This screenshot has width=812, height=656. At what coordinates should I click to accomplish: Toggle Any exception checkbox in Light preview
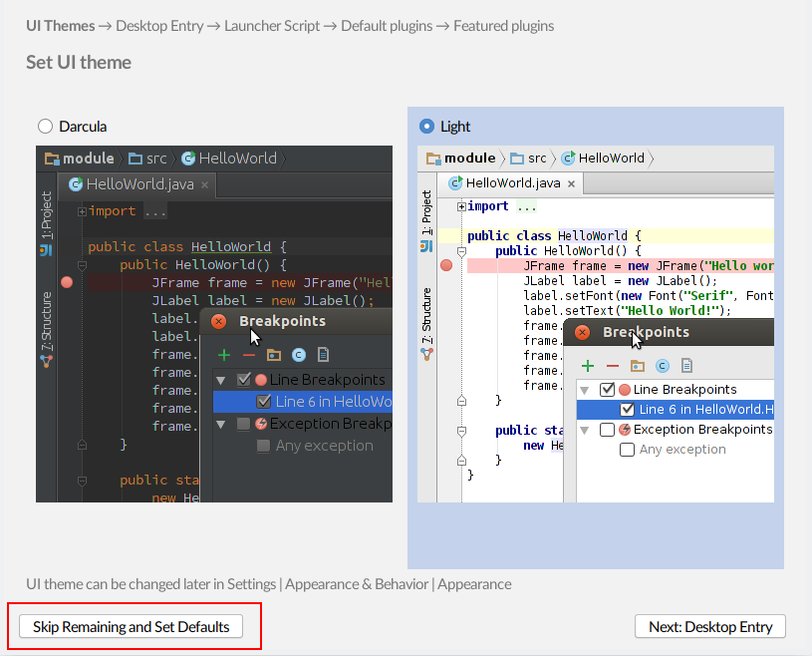pos(627,450)
